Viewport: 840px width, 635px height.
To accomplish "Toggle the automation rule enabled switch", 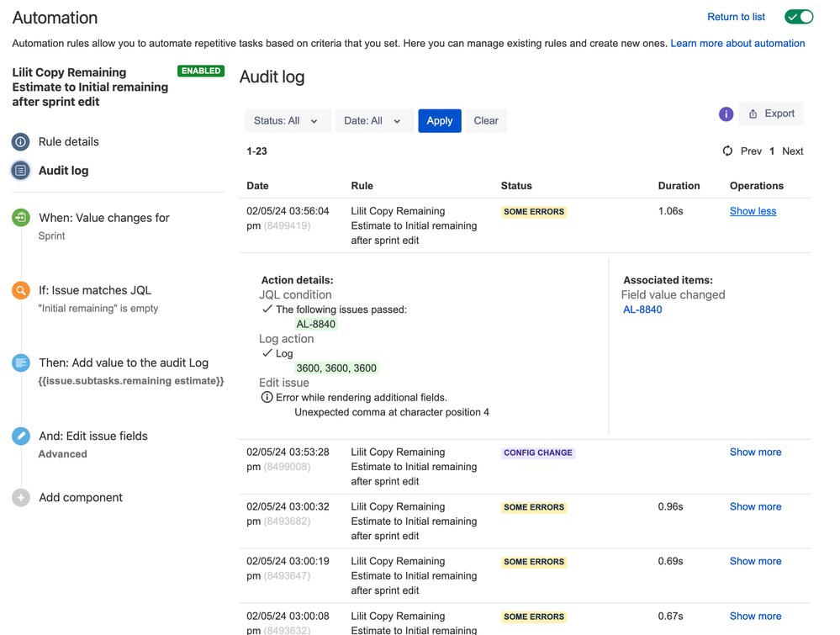I will (798, 17).
